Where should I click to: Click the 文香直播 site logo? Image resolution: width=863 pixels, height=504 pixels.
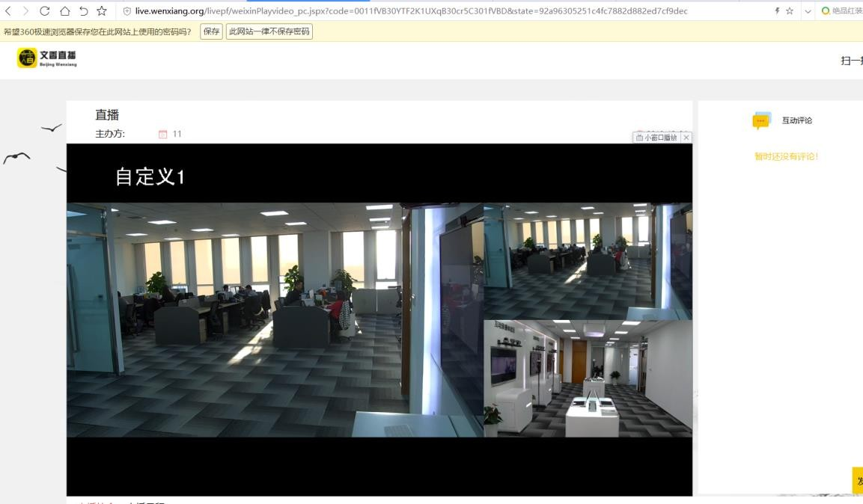pos(47,58)
